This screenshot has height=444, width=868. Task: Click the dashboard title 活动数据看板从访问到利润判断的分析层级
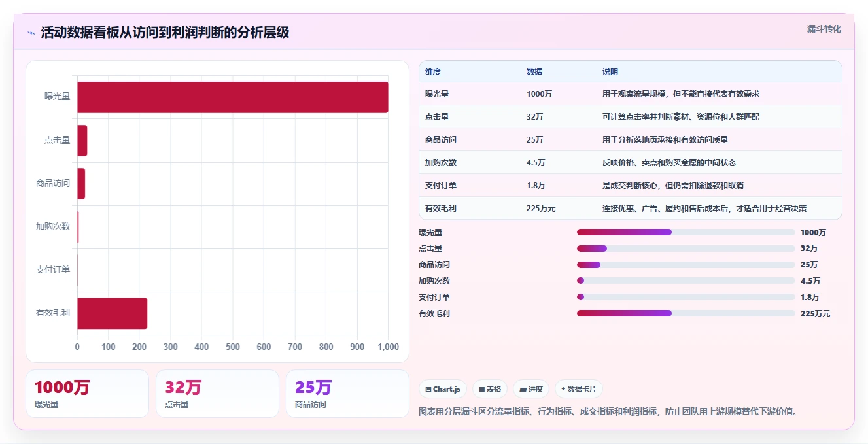tap(165, 33)
